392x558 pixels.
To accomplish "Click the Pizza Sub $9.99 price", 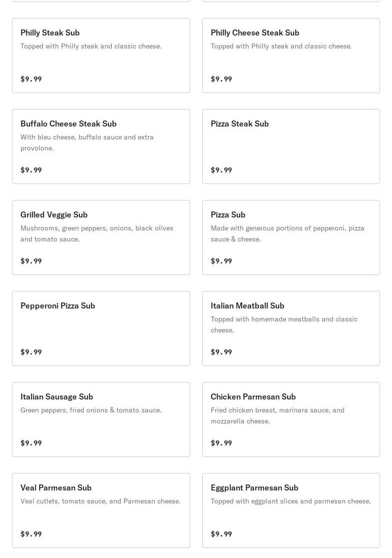I will pyautogui.click(x=221, y=261).
